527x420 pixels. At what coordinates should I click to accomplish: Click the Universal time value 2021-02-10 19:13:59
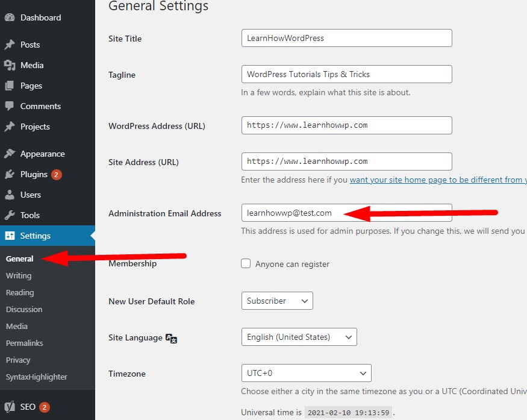(349, 412)
